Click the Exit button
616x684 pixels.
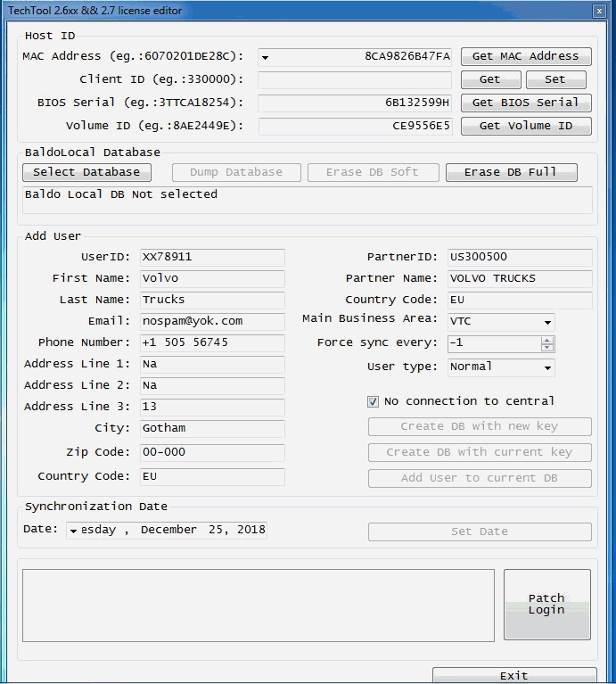(x=514, y=675)
